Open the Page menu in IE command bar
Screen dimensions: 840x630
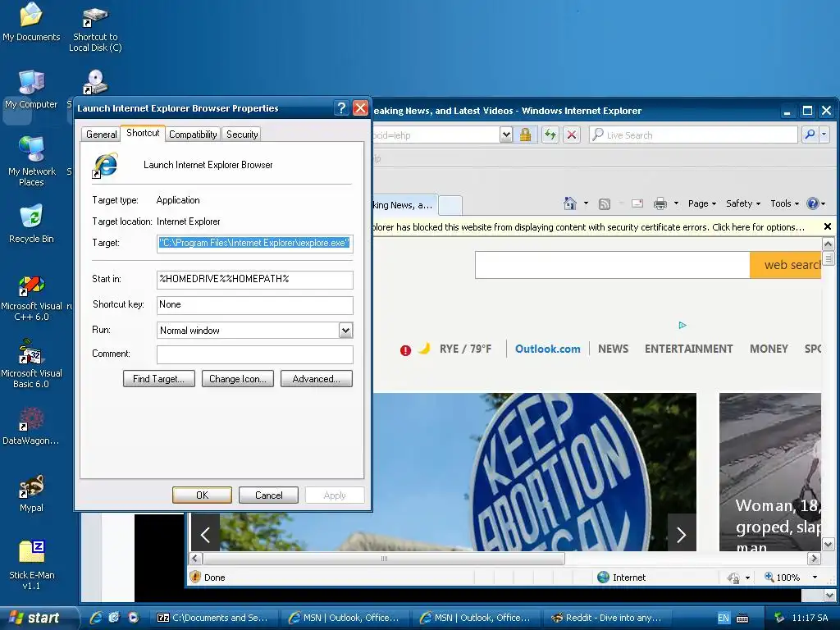point(702,203)
